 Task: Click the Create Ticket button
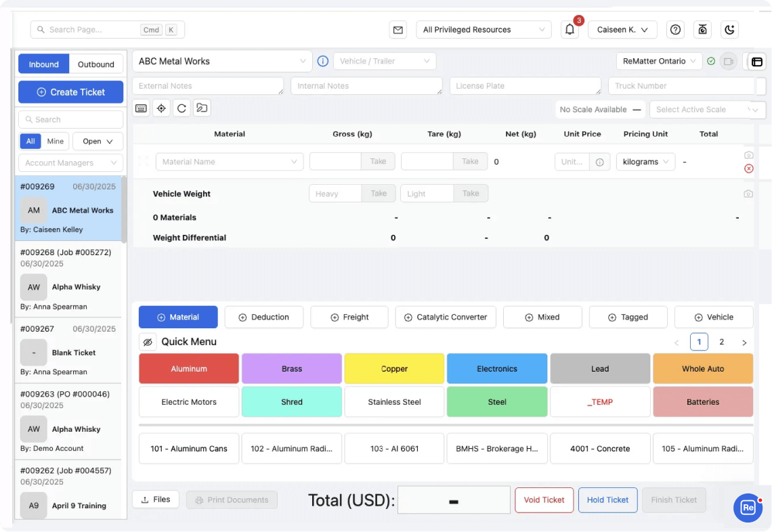pyautogui.click(x=70, y=92)
